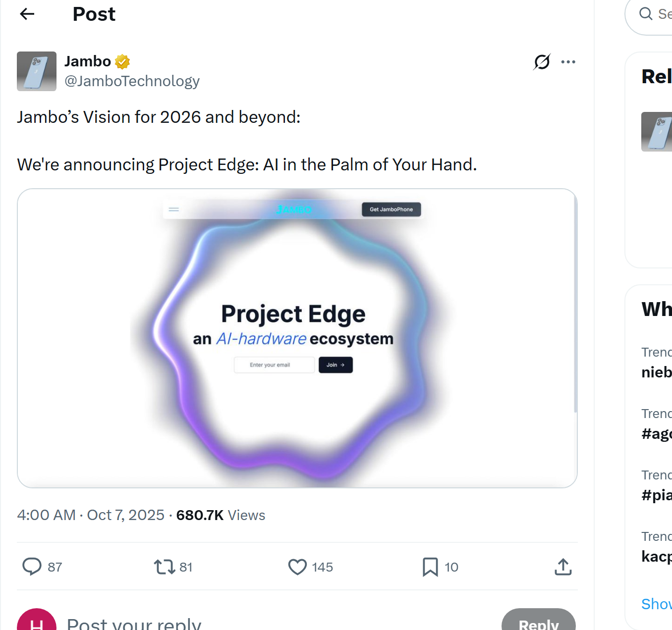
Task: Bookmark this post
Action: pos(430,567)
